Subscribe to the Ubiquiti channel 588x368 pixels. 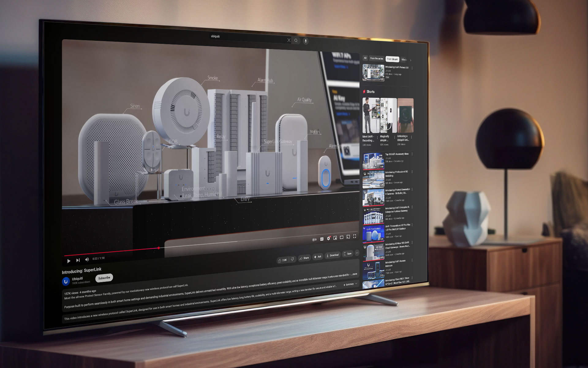[104, 278]
